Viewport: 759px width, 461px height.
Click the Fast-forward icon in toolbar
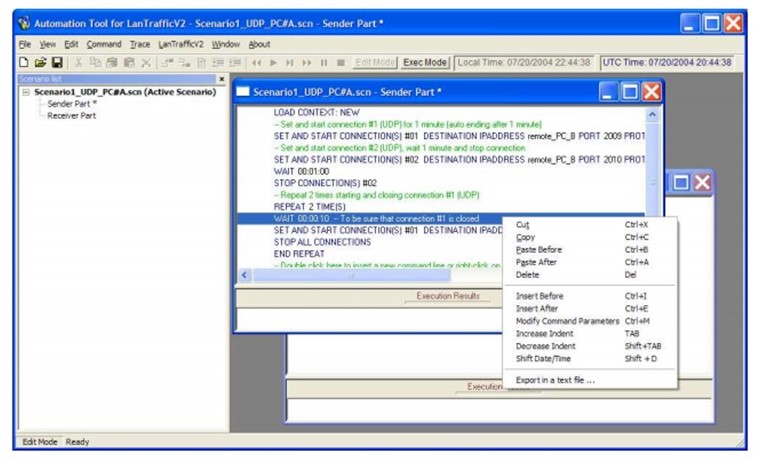tap(307, 62)
